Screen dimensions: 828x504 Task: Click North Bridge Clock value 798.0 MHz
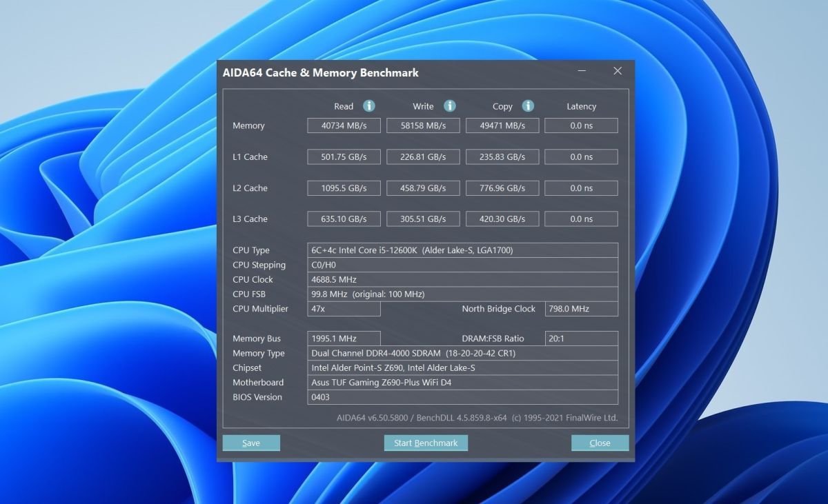(581, 309)
